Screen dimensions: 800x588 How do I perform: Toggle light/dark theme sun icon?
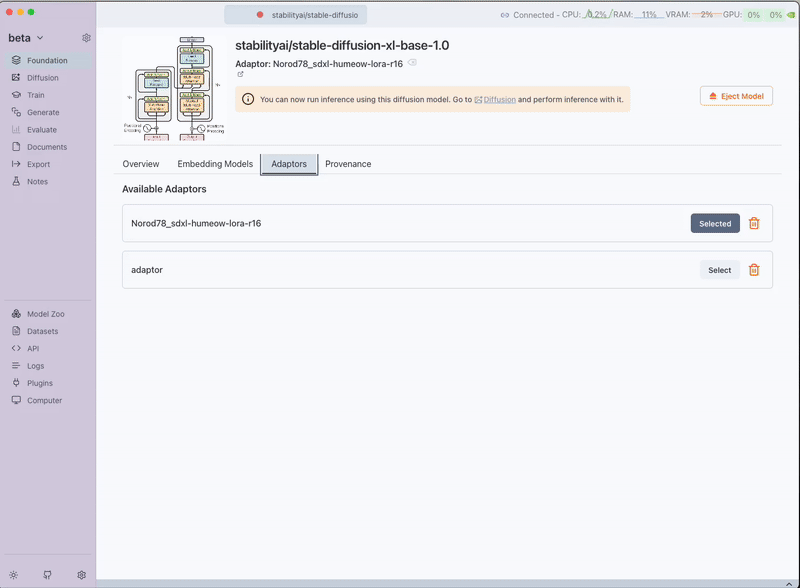[x=13, y=575]
